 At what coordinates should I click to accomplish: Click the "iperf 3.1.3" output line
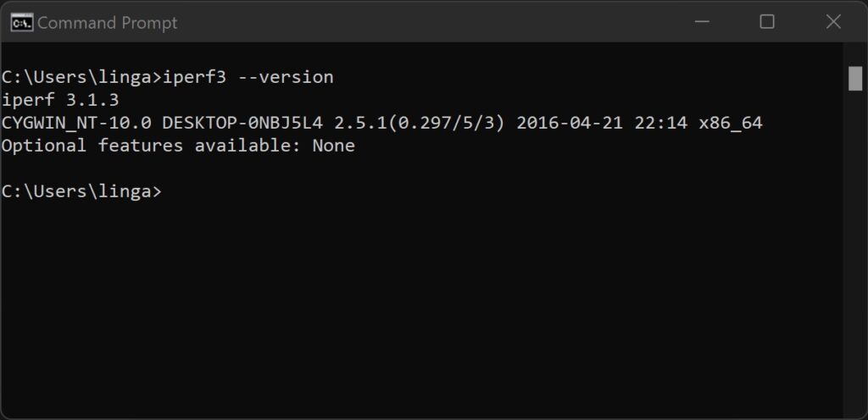[60, 100]
